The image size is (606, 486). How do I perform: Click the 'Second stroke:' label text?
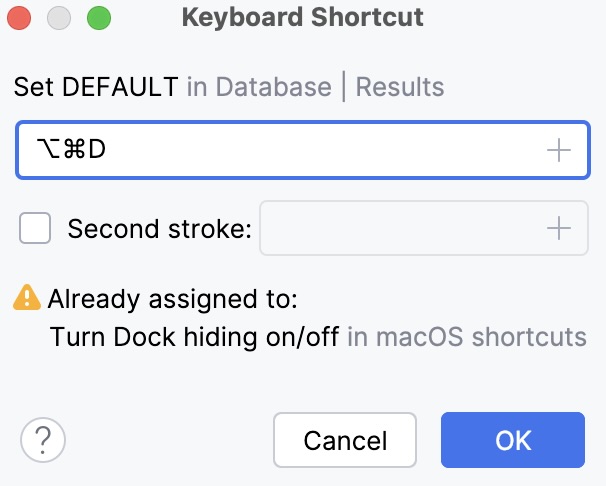(160, 229)
